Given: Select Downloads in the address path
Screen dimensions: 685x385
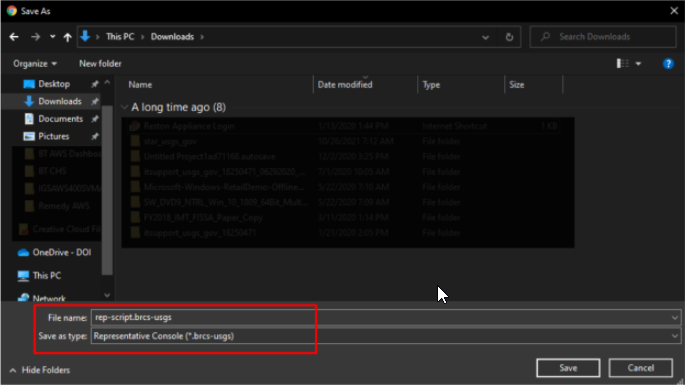Looking at the screenshot, I should 173,37.
